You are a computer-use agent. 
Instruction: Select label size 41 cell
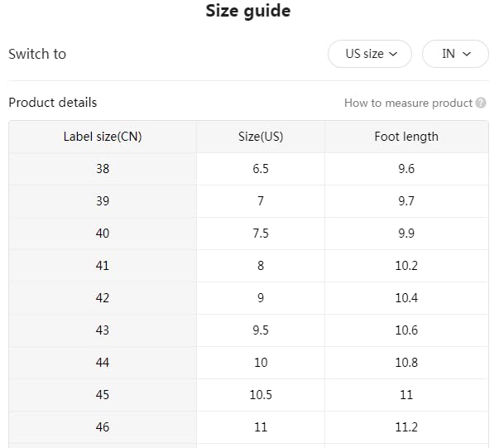(103, 266)
